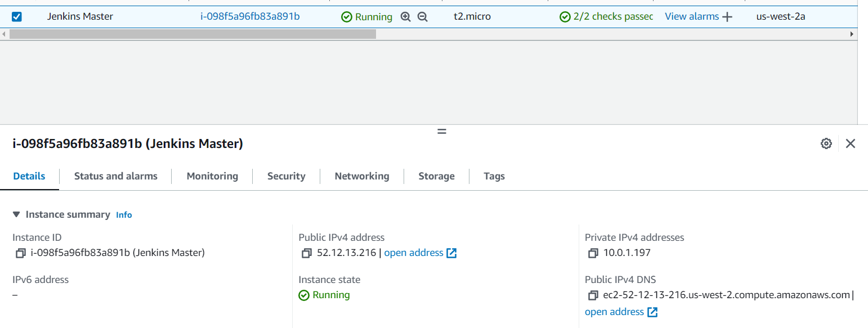Click panel resize handle above details pane

pos(442,131)
